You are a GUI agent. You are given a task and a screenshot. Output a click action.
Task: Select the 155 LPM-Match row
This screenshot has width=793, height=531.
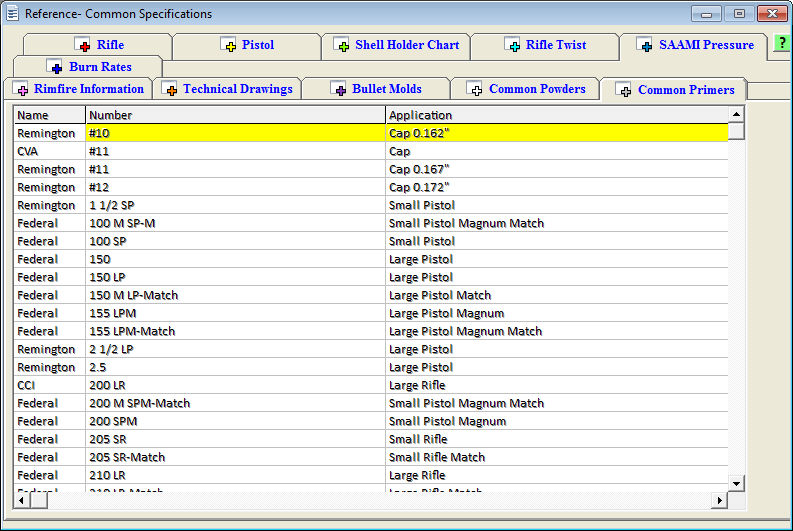pos(371,331)
